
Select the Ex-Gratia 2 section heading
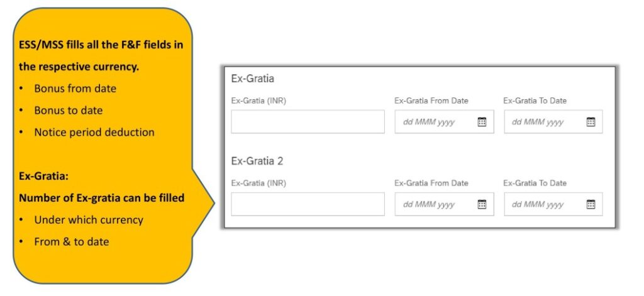[257, 161]
